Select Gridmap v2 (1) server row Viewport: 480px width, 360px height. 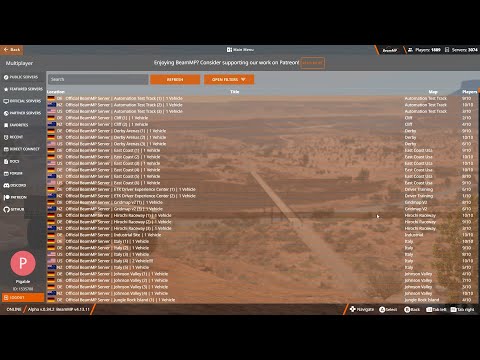262,202
